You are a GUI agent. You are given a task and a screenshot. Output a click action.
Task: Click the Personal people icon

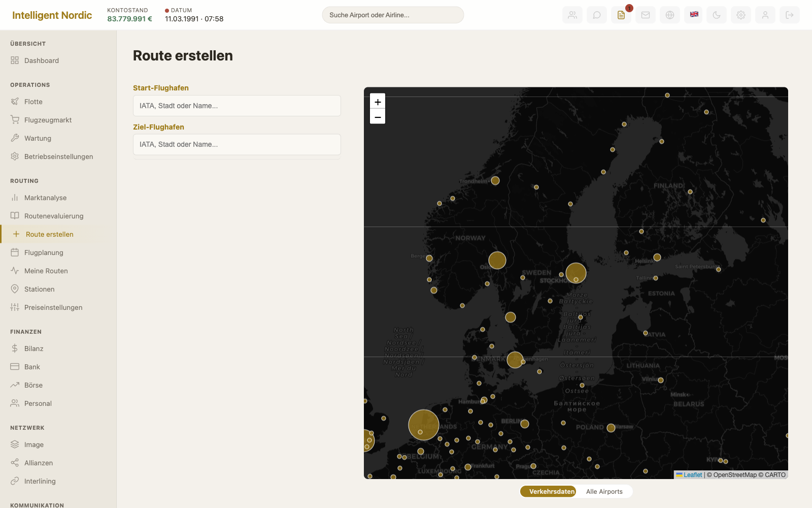[15, 403]
